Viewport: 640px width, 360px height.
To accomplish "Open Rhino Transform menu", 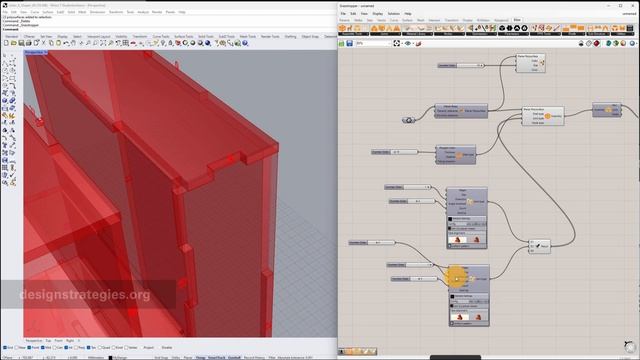I will coord(116,12).
